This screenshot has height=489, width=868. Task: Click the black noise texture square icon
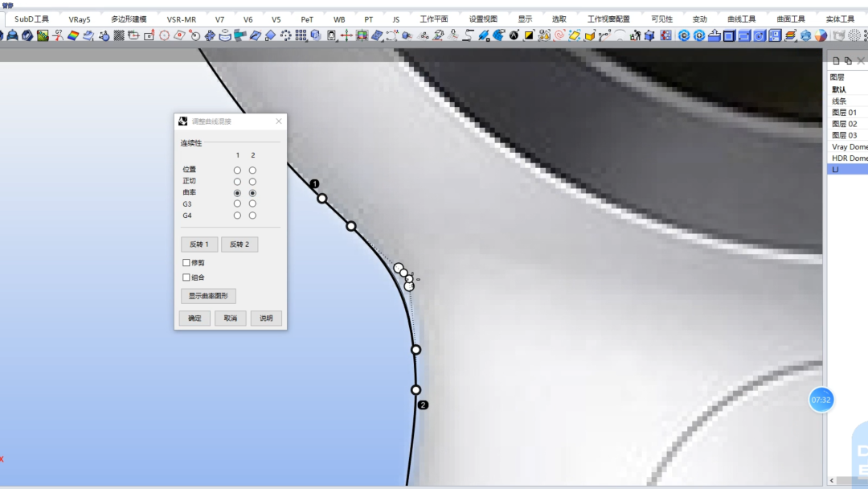118,36
